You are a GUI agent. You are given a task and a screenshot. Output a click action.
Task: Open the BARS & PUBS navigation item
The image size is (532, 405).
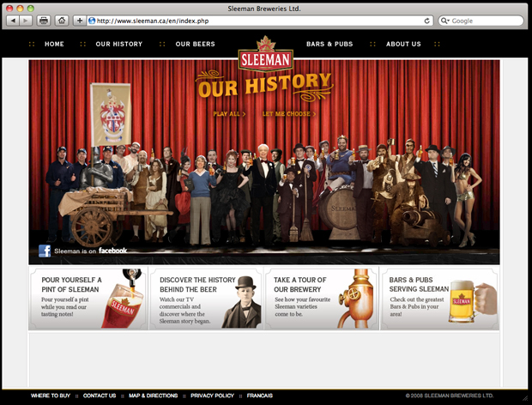pos(329,44)
